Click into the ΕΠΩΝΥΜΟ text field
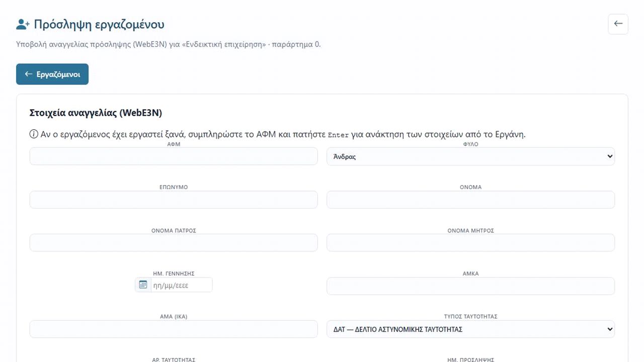Viewport: 644px width, 362px height. point(174,200)
